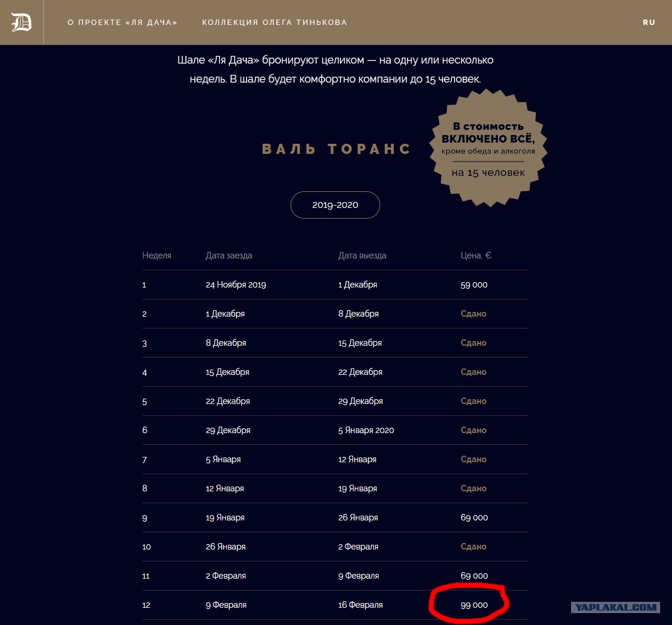This screenshot has width=672, height=625.
Task: Click check-out date '9 Февраля' in week 11
Action: pos(358,576)
